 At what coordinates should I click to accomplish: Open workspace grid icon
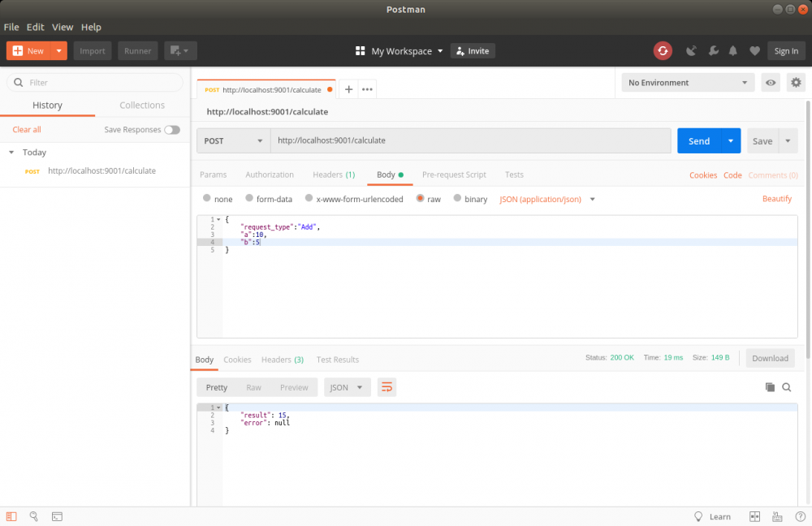pos(360,51)
